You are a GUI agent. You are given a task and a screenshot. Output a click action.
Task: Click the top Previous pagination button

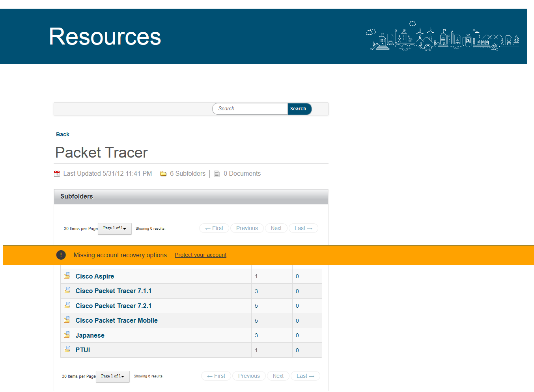coord(247,228)
